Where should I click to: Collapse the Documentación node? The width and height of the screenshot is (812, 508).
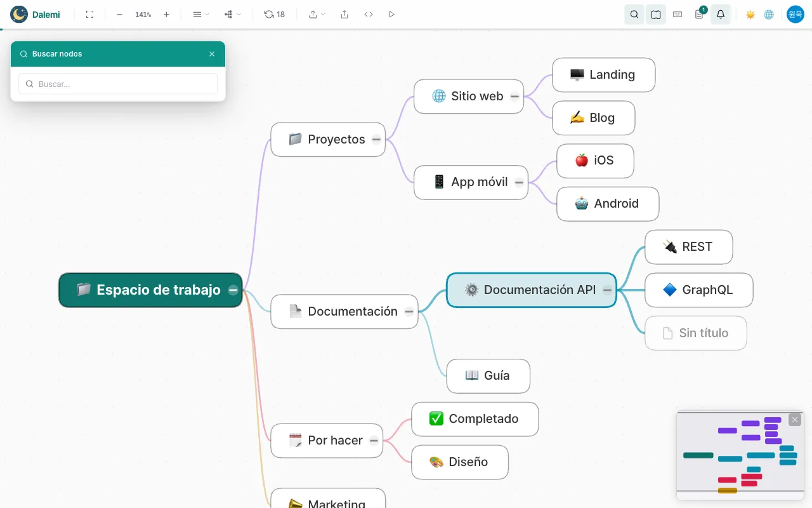point(409,312)
